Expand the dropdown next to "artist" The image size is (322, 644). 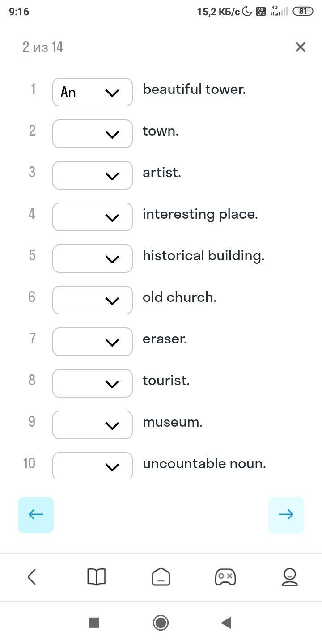pos(93,175)
